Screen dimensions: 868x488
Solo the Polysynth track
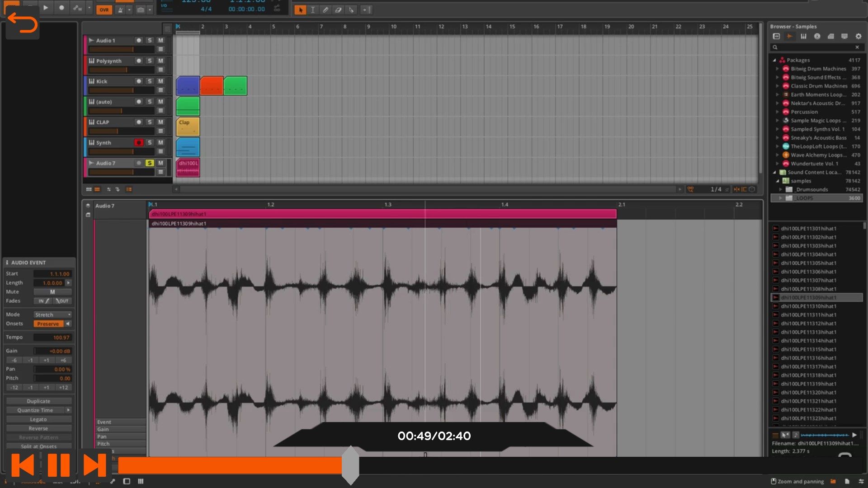(150, 61)
